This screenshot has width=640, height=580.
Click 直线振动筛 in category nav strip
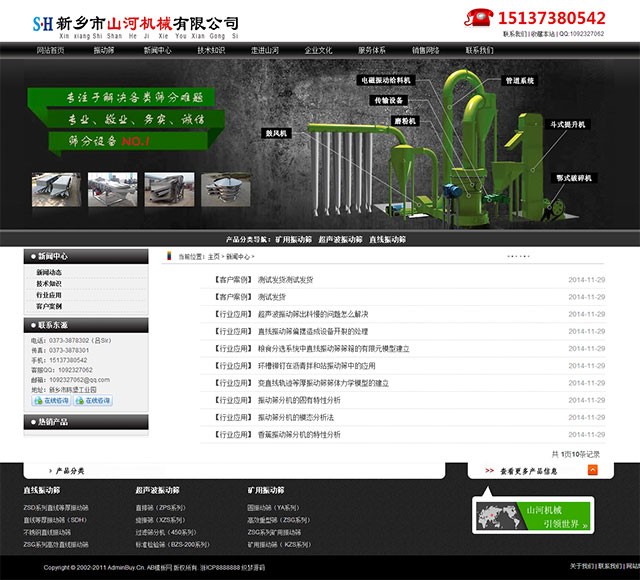[387, 239]
